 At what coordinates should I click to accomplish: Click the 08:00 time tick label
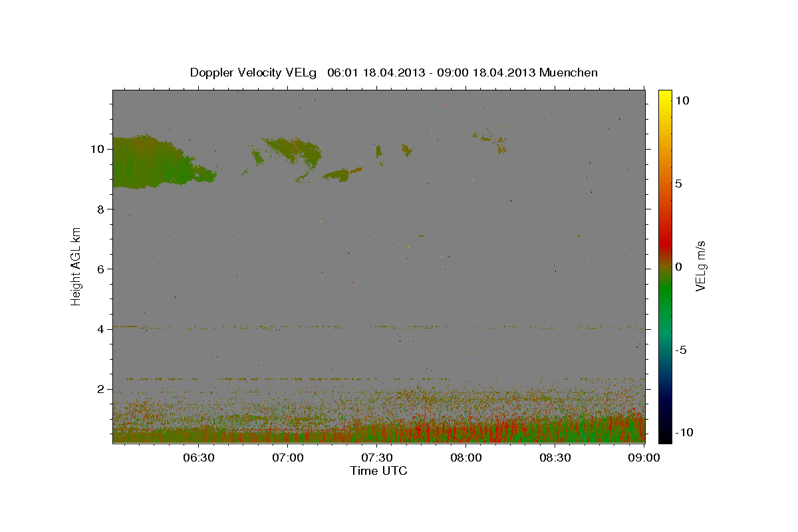pyautogui.click(x=466, y=458)
